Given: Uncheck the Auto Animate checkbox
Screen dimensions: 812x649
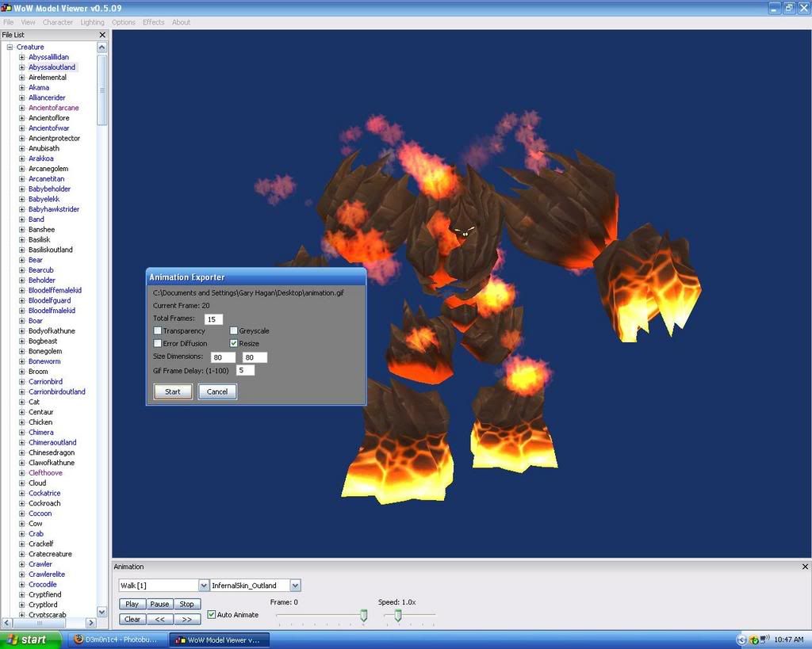Looking at the screenshot, I should pyautogui.click(x=211, y=614).
